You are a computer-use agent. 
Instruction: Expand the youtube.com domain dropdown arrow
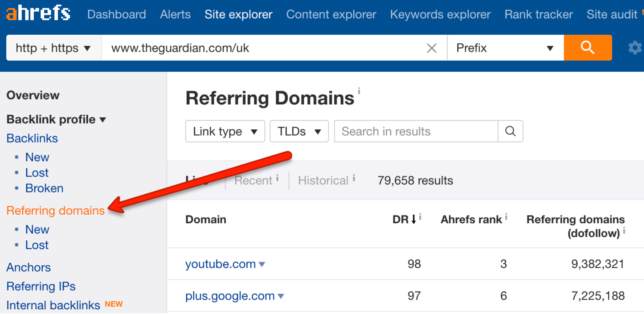262,265
